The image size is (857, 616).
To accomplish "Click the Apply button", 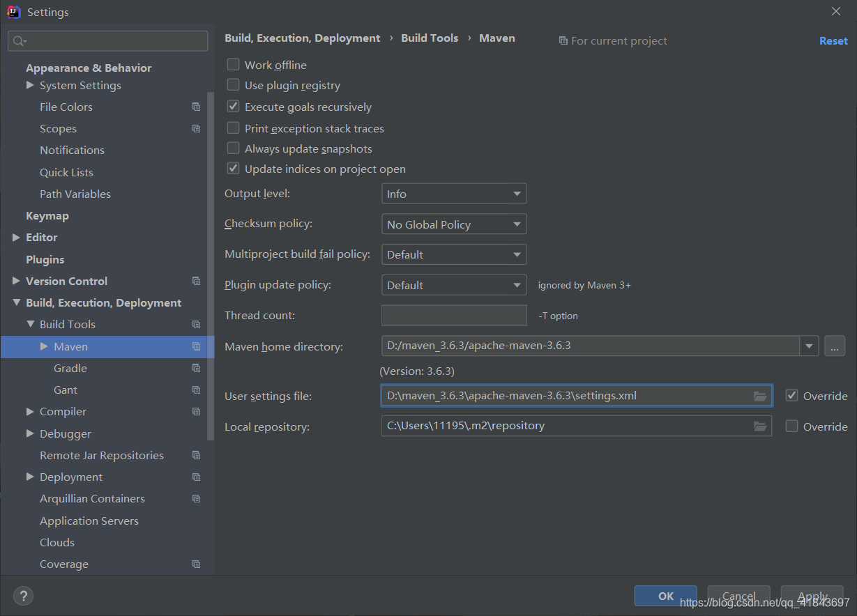I will (x=812, y=596).
